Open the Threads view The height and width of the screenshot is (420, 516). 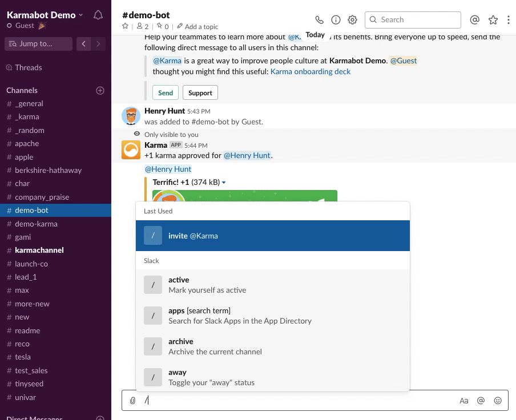29,68
